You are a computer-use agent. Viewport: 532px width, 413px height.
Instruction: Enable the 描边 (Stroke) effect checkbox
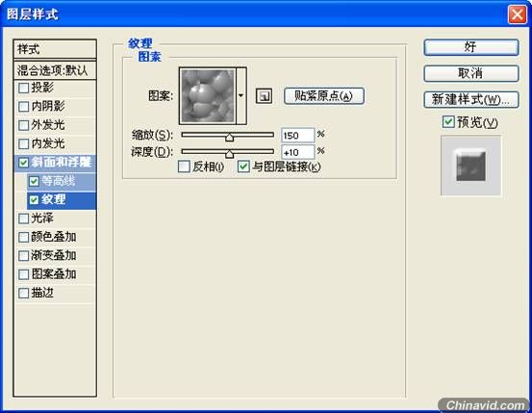pyautogui.click(x=23, y=293)
